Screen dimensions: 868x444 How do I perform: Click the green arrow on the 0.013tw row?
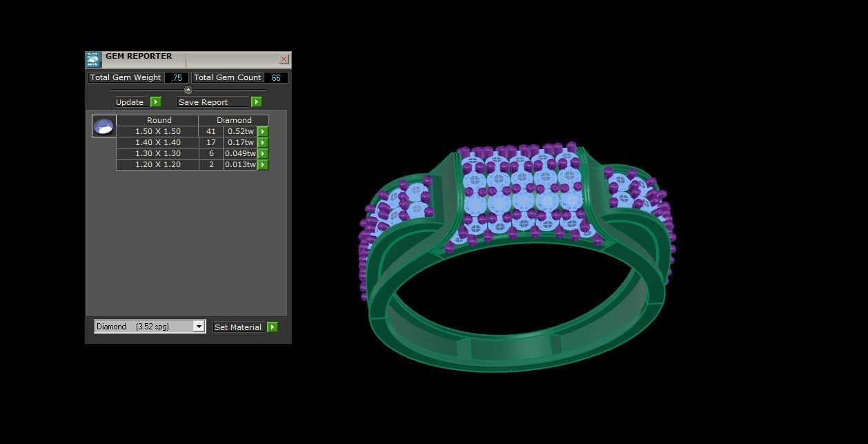pos(263,164)
